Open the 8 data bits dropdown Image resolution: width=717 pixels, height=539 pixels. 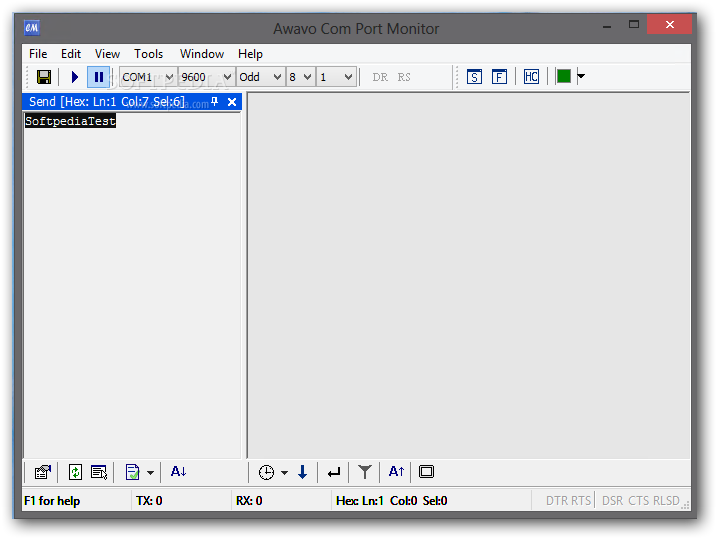pos(300,77)
